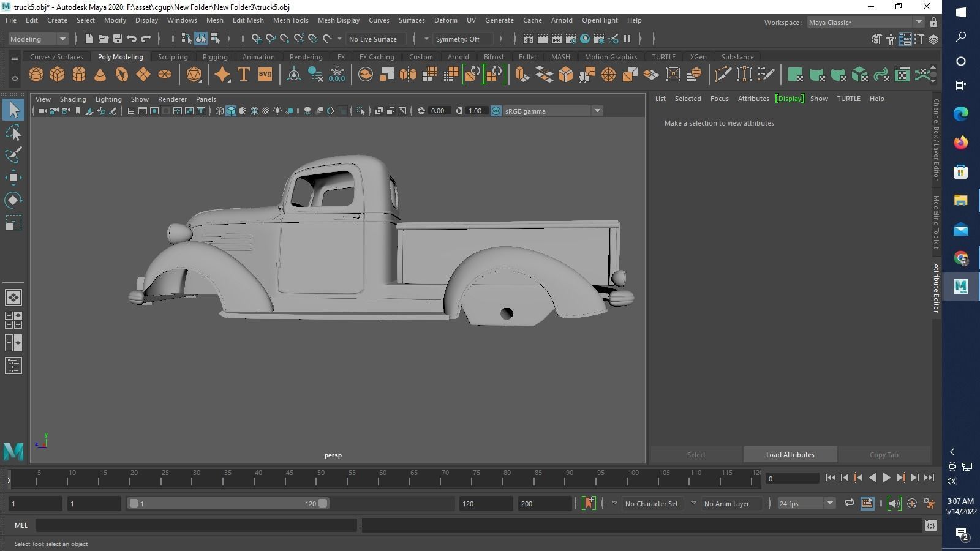The height and width of the screenshot is (551, 980).
Task: Save the scene with the toolbar icon
Action: [x=118, y=39]
